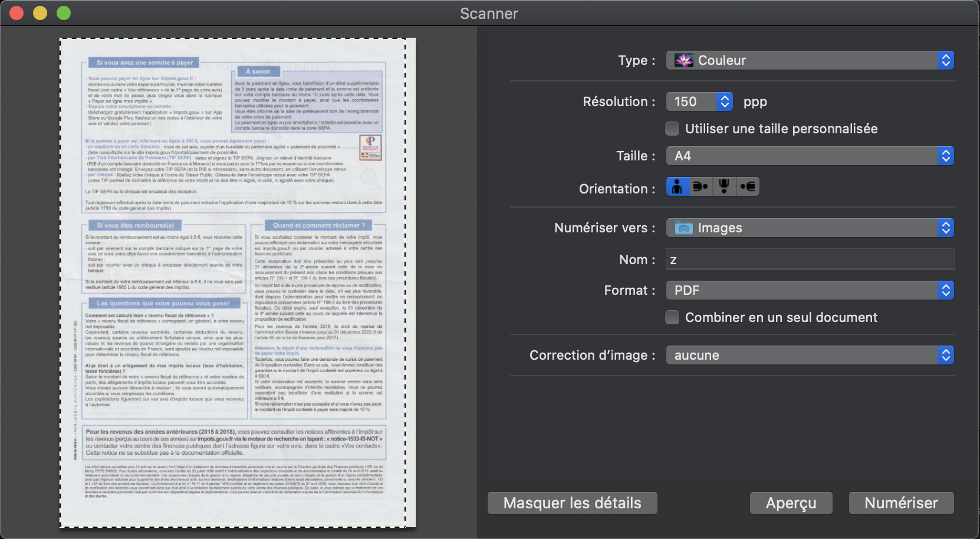980x539 pixels.
Task: Close the Scanner window with red button
Action: [x=17, y=13]
